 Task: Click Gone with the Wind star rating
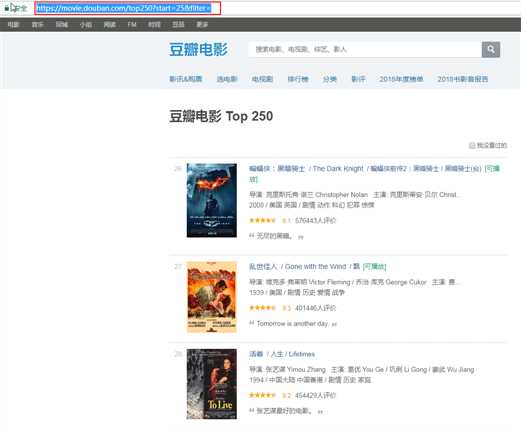(262, 308)
